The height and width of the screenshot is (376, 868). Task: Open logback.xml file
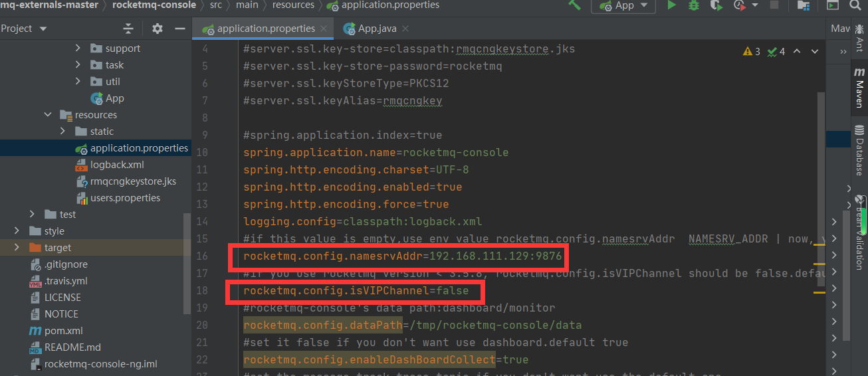(x=110, y=164)
